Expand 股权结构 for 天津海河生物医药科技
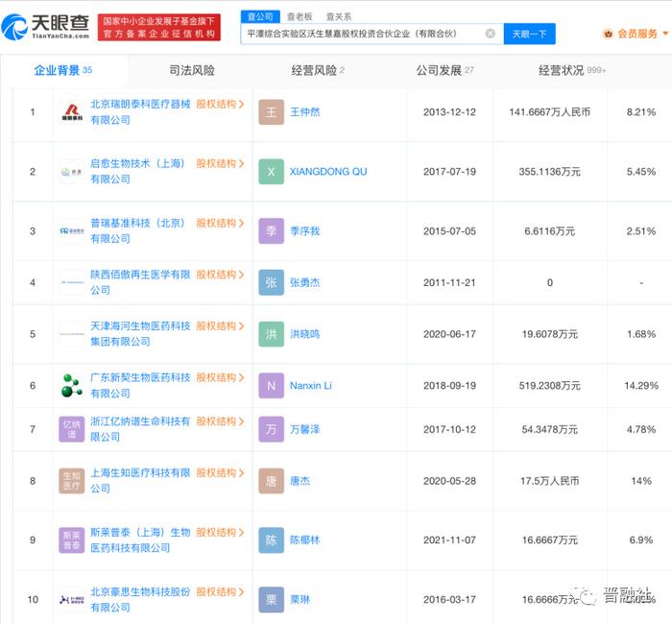The image size is (672, 624). 220,326
